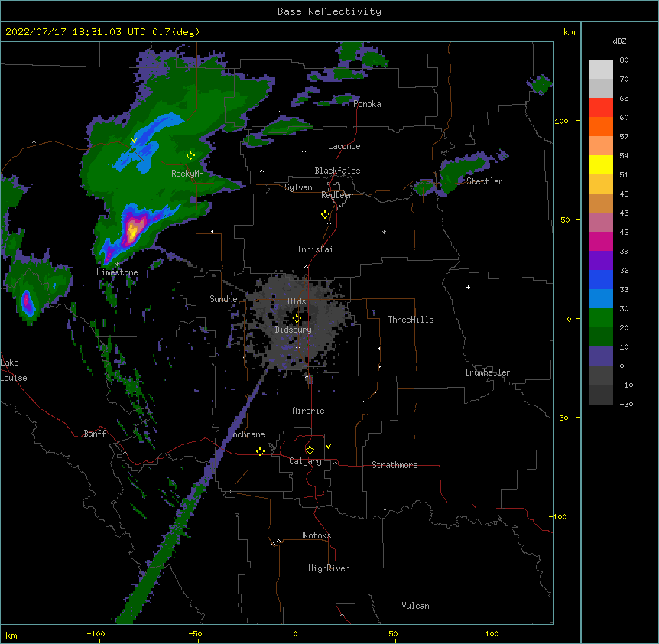Select the Cochrane label

click(x=246, y=434)
